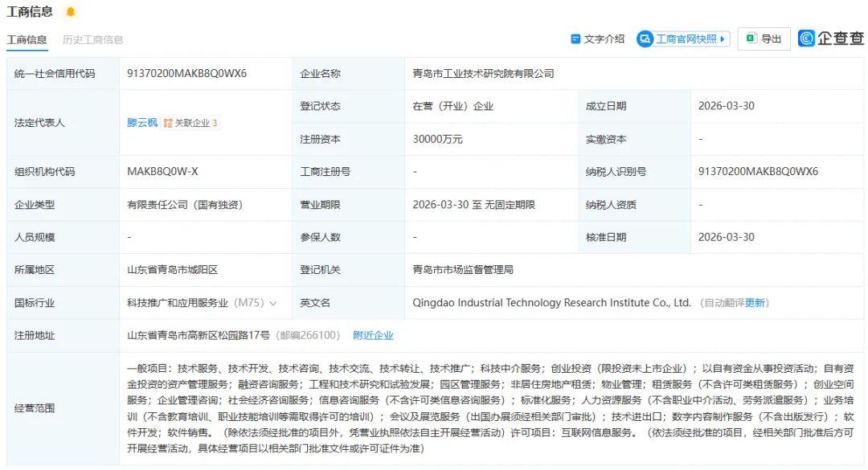Click the 注册地址 label cell
The image size is (868, 470).
63,336
